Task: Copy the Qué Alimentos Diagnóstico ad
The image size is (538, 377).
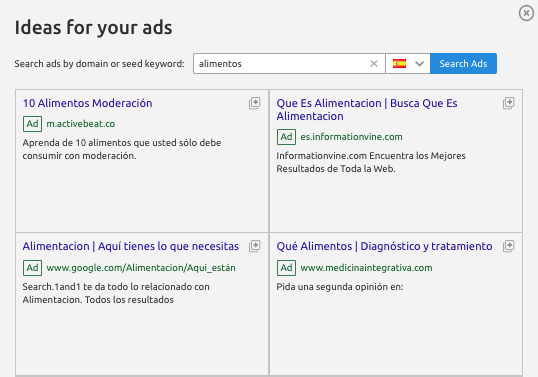Action: pos(508,246)
